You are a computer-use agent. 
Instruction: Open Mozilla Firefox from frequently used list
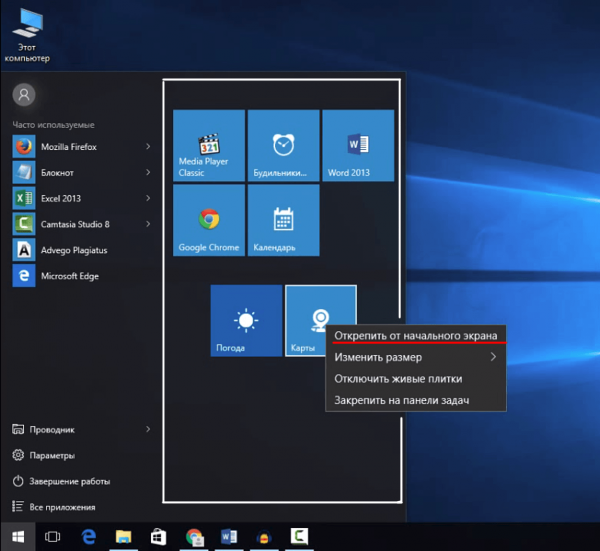82,147
